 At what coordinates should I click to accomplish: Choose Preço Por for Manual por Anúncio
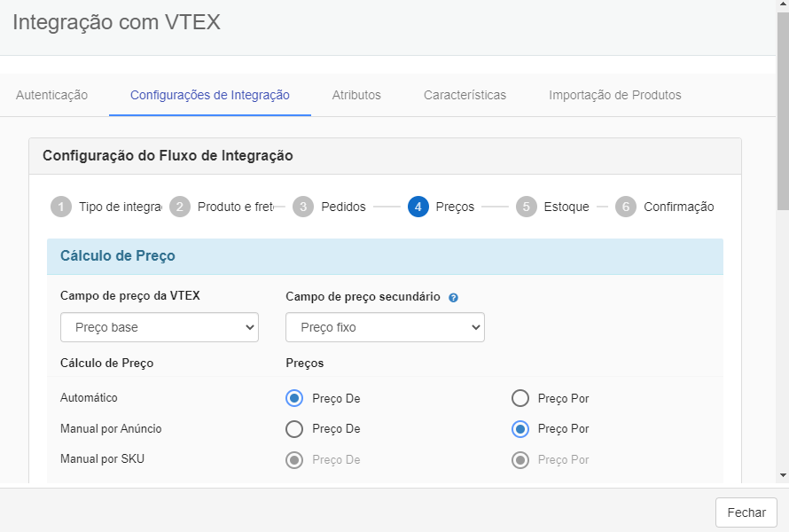[520, 429]
